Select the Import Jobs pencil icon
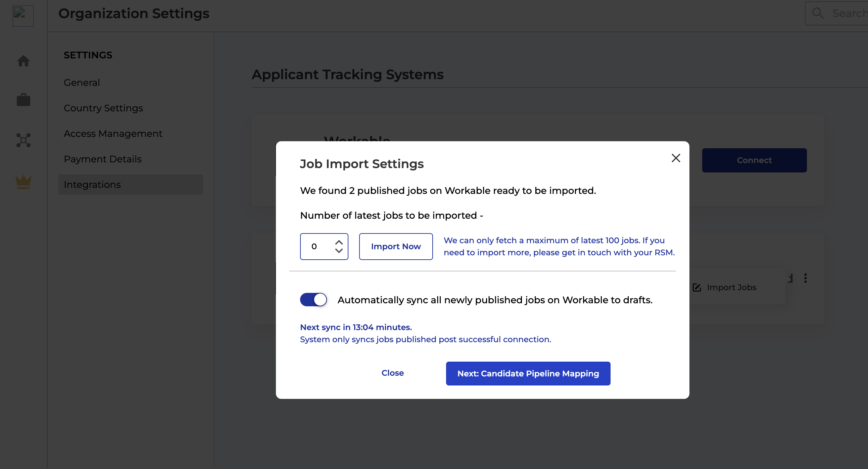 pos(697,287)
